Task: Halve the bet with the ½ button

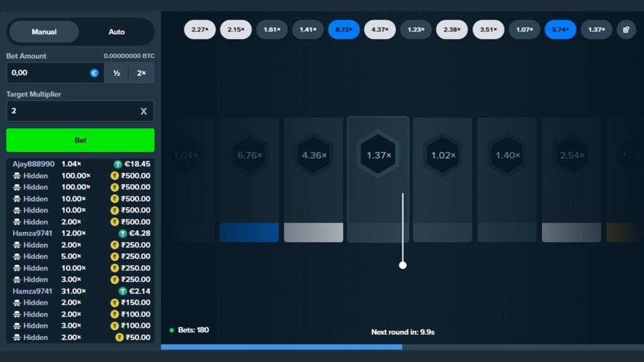Action: coord(116,73)
